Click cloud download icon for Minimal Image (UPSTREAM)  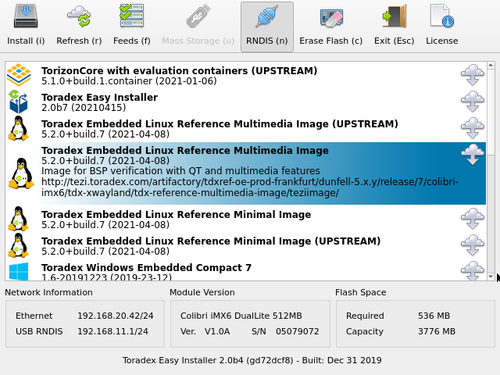click(473, 246)
